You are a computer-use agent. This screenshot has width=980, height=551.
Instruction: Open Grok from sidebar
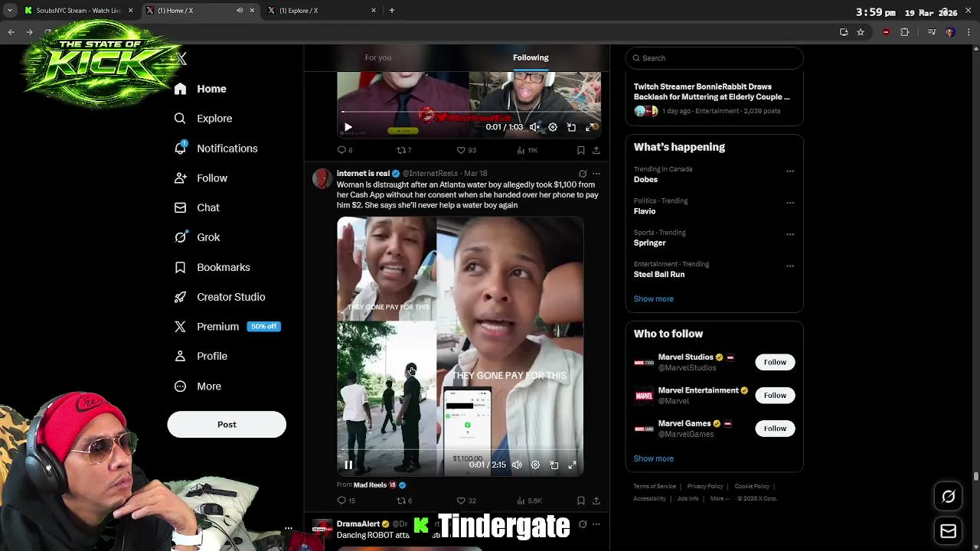pyautogui.click(x=197, y=237)
